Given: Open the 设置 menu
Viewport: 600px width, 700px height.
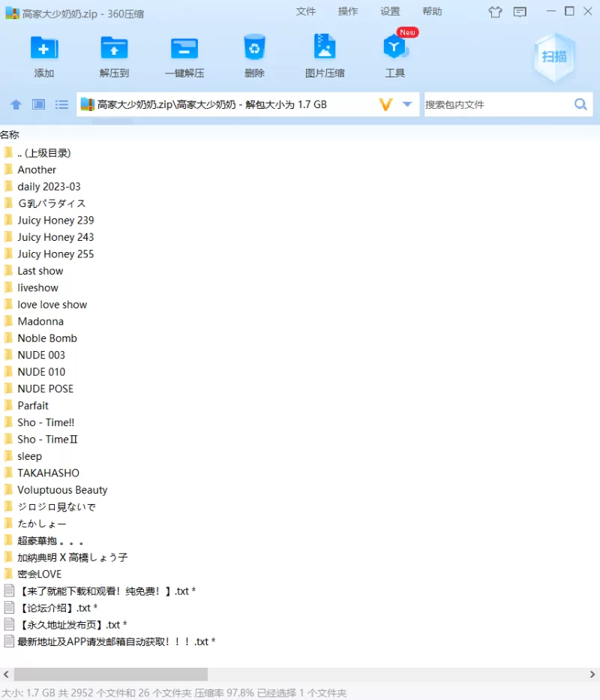Looking at the screenshot, I should click(390, 11).
